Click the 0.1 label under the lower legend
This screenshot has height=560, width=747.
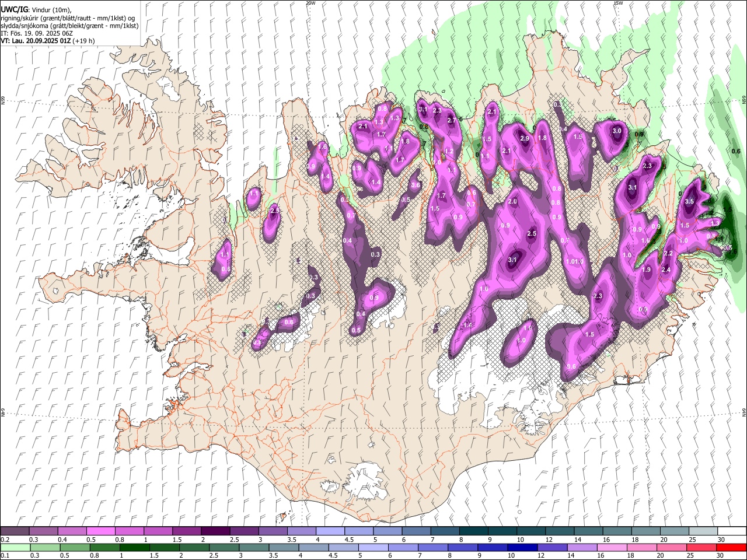pos(5,556)
